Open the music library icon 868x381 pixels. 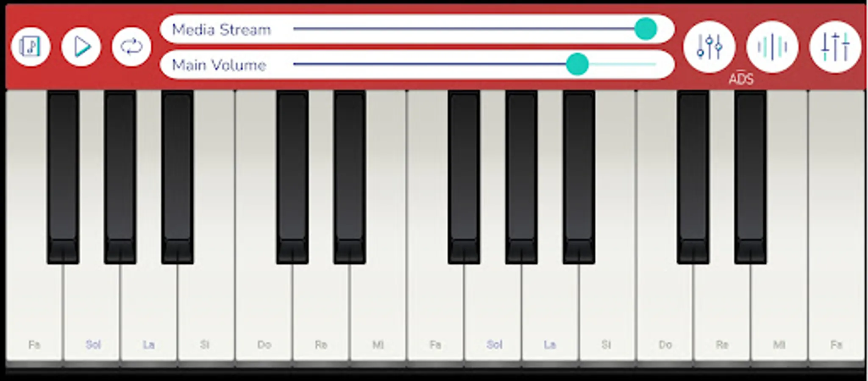31,47
